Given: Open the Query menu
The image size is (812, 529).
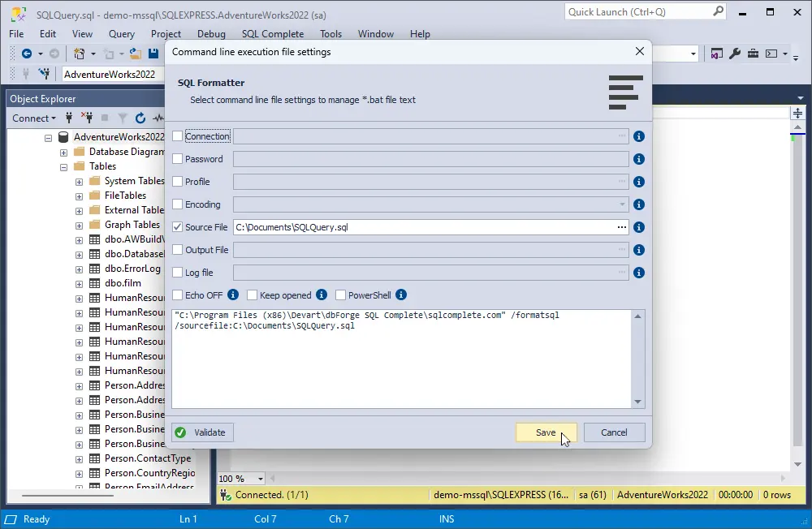Looking at the screenshot, I should (121, 34).
